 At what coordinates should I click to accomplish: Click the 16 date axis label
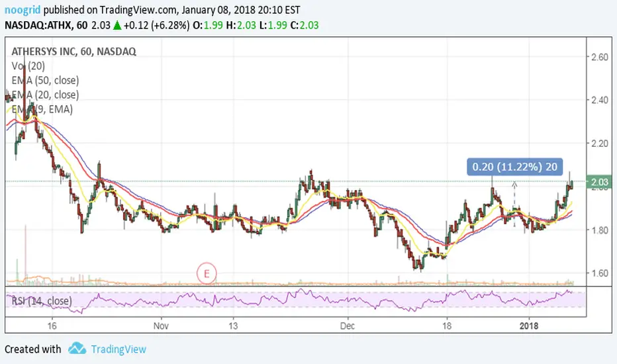[x=52, y=326]
